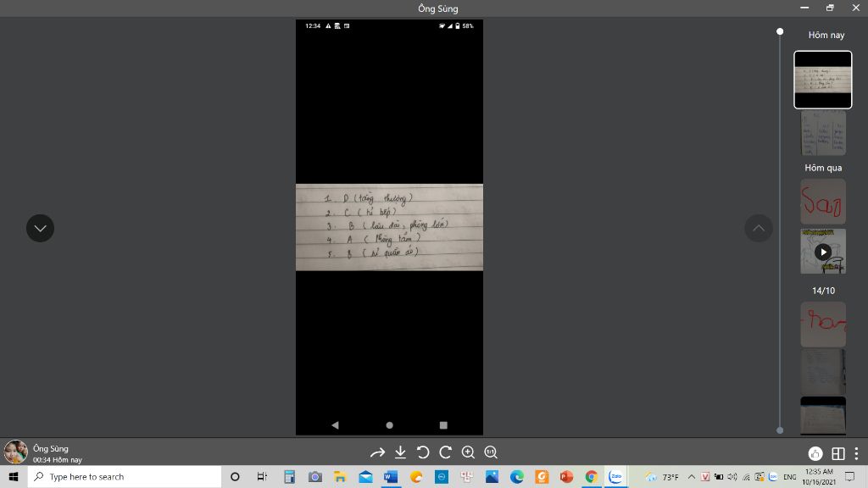Open File Explorer from the taskbar
The width and height of the screenshot is (868, 488).
[340, 476]
